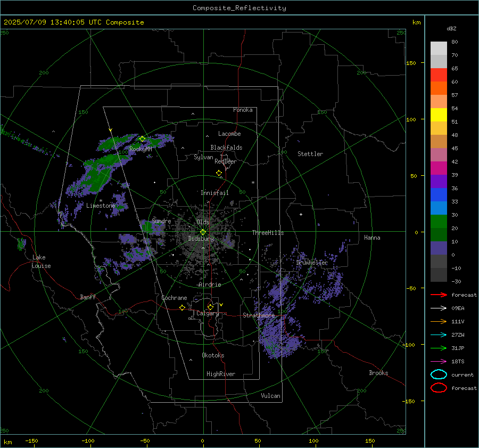Click the Olds label
This screenshot has width=479, height=448.
pyautogui.click(x=203, y=222)
